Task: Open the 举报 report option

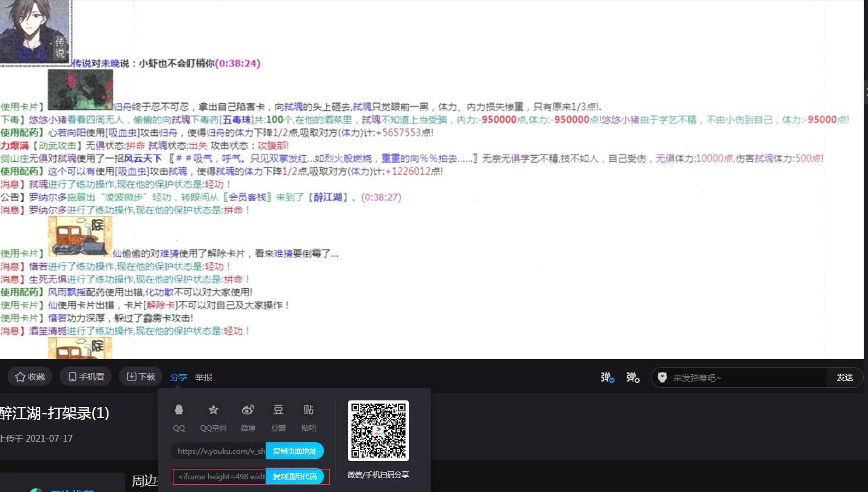Action: coord(204,377)
